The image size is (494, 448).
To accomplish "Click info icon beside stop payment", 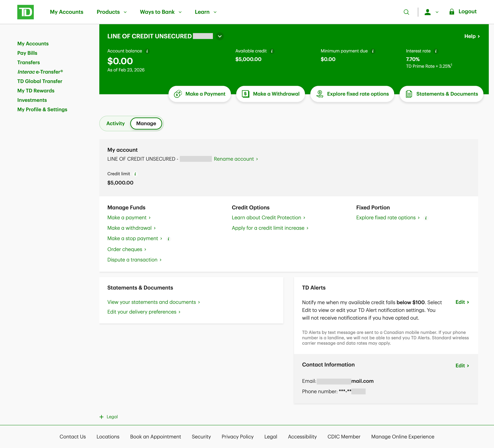I will (168, 239).
